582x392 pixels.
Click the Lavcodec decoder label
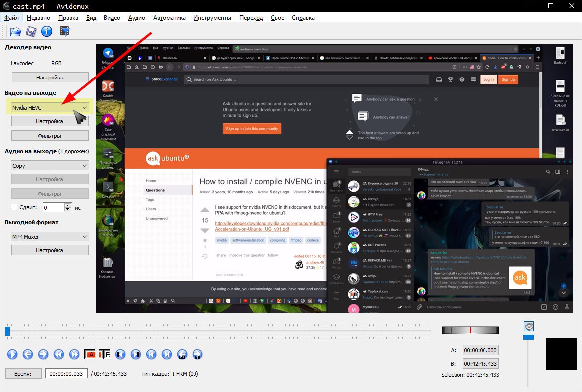click(x=22, y=63)
